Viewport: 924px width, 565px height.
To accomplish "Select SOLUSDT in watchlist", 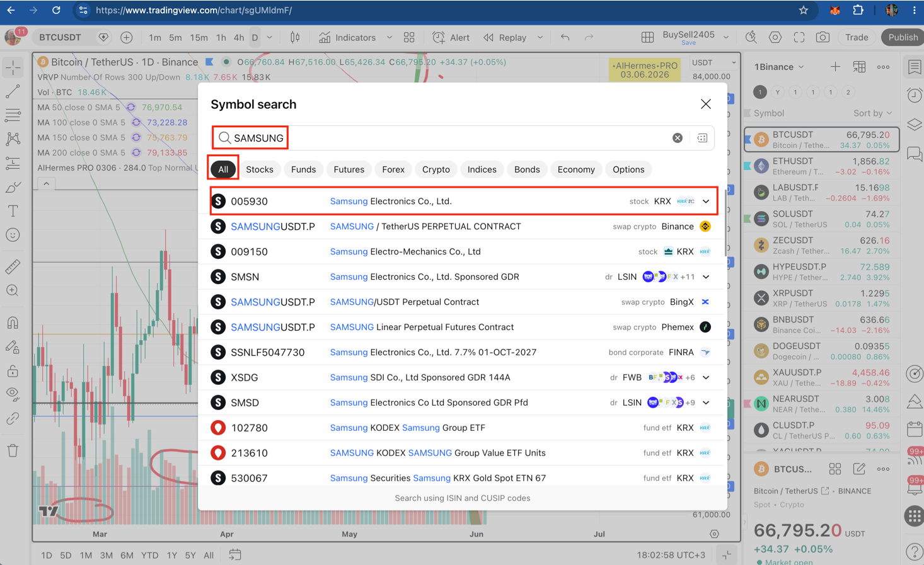I will 822,219.
